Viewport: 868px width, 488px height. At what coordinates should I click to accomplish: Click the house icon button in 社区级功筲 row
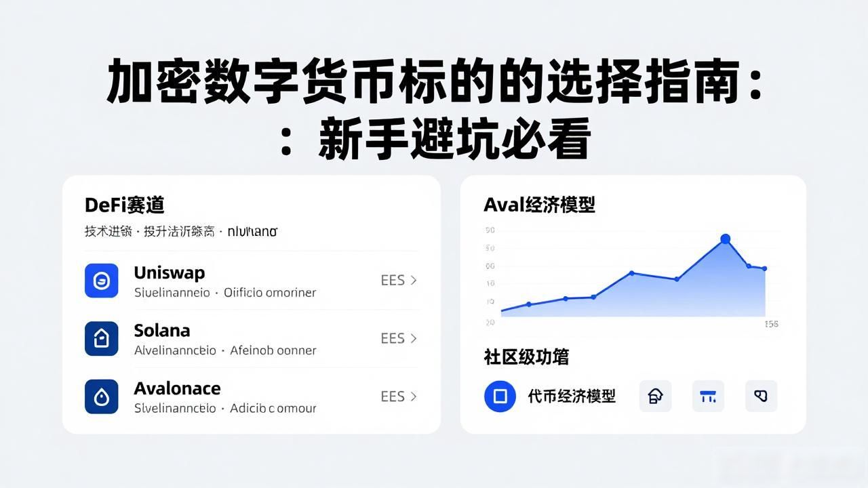[656, 396]
